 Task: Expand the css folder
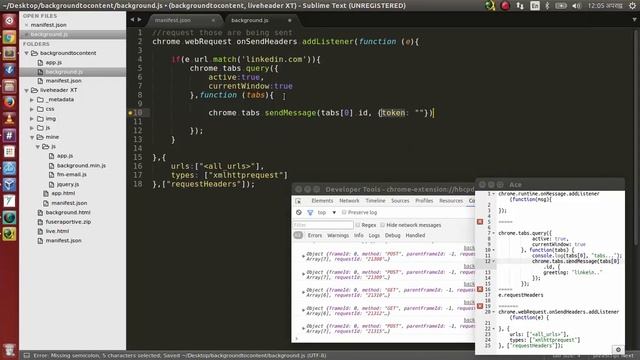[32, 109]
